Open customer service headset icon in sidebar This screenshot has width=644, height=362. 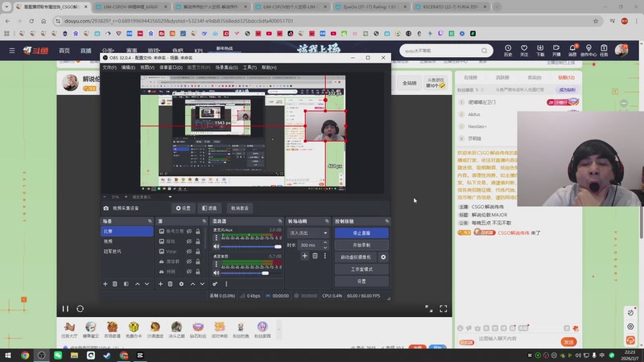coord(630,340)
